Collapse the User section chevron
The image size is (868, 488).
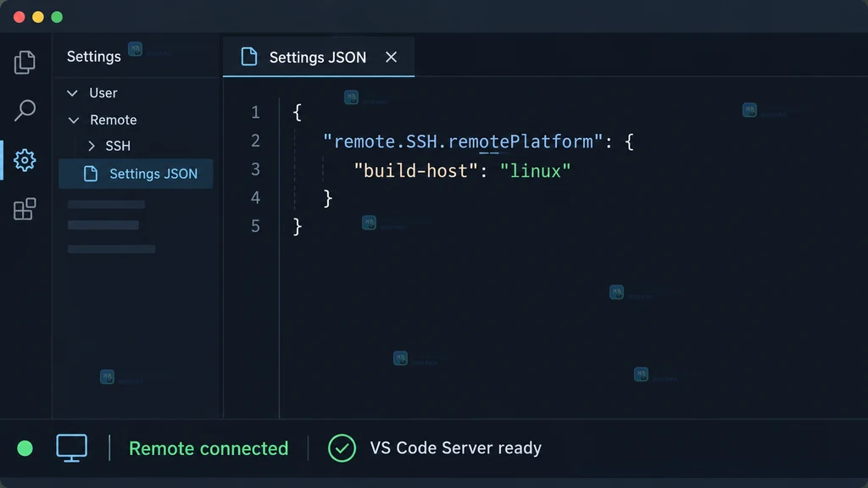click(x=72, y=93)
